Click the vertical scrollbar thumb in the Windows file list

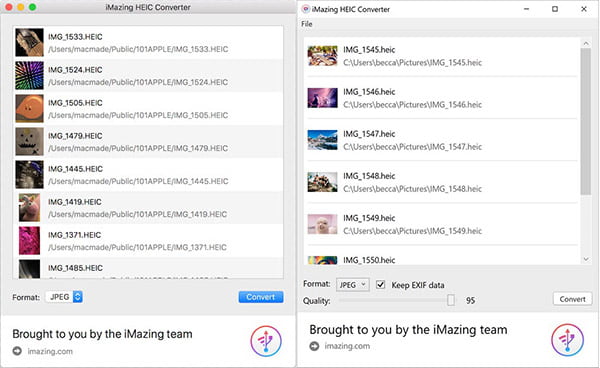pyautogui.click(x=586, y=122)
